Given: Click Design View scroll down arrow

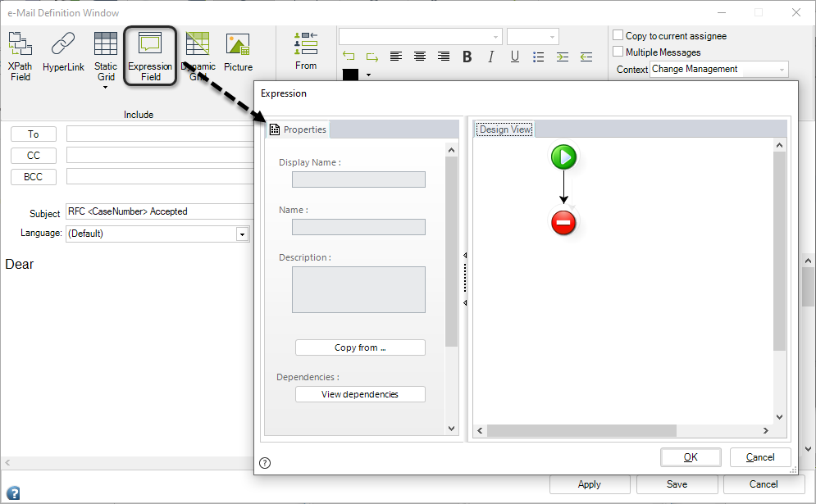Looking at the screenshot, I should [779, 416].
